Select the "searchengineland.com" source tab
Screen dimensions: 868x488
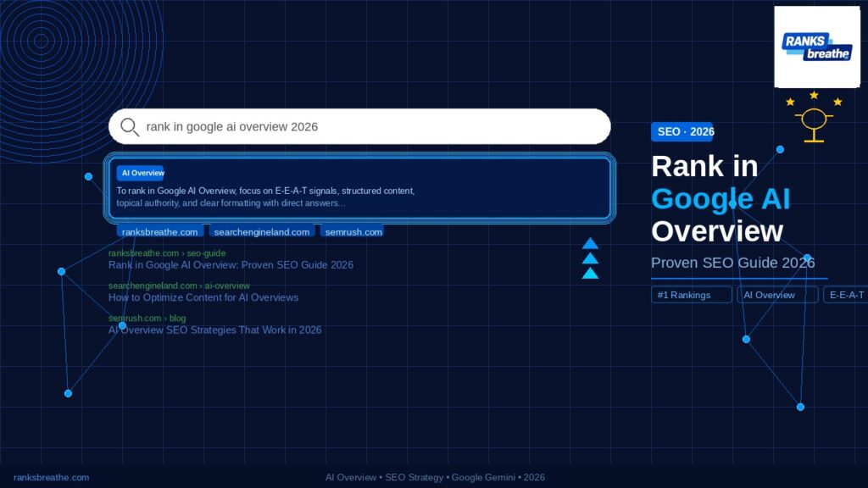click(263, 230)
